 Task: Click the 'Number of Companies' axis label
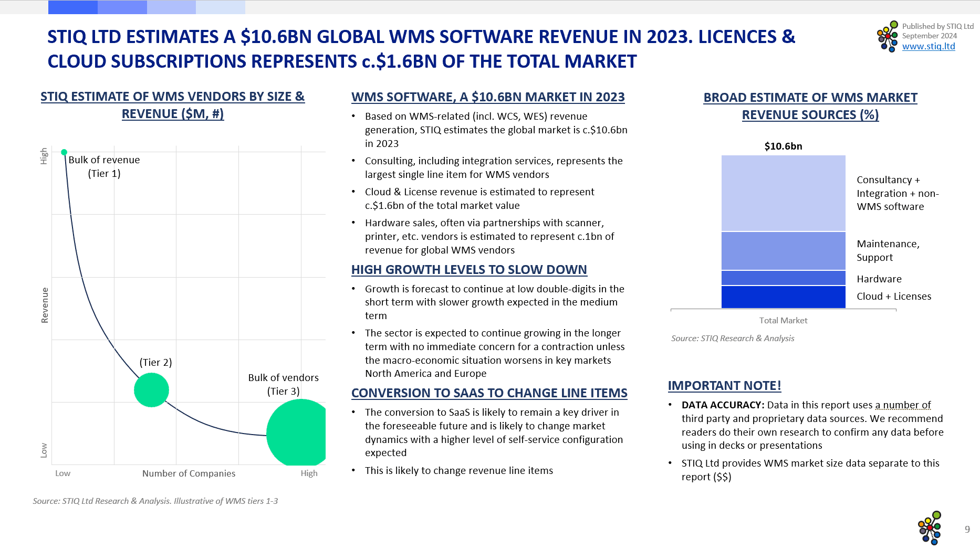189,473
